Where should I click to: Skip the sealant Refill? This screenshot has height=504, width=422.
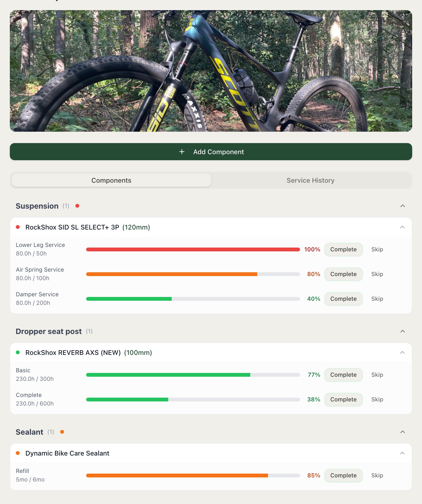tap(377, 476)
